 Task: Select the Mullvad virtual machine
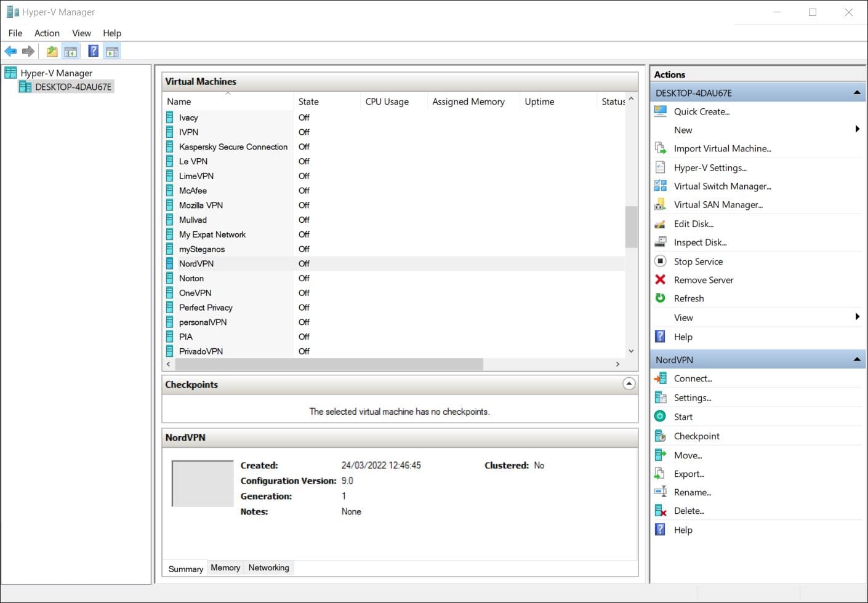[x=394, y=220]
